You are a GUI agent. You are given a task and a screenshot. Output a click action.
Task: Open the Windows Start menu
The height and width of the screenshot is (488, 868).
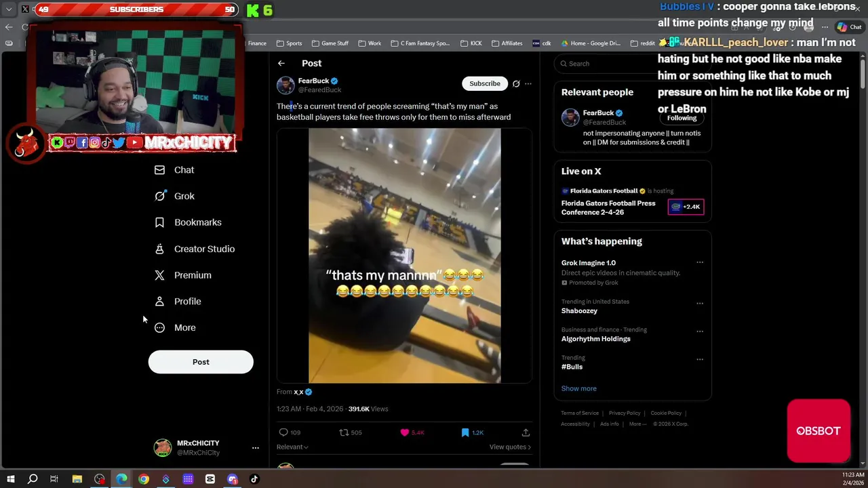[x=10, y=479]
